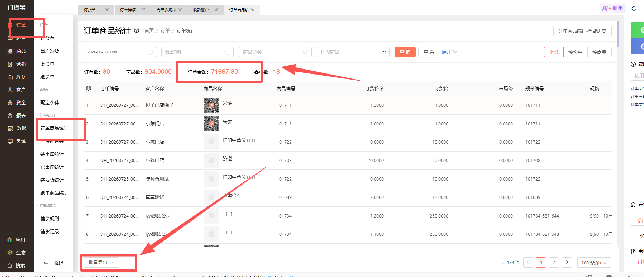Open the 生态 section in the left sidebar
Image resolution: width=644 pixels, height=277 pixels.
pos(16,253)
